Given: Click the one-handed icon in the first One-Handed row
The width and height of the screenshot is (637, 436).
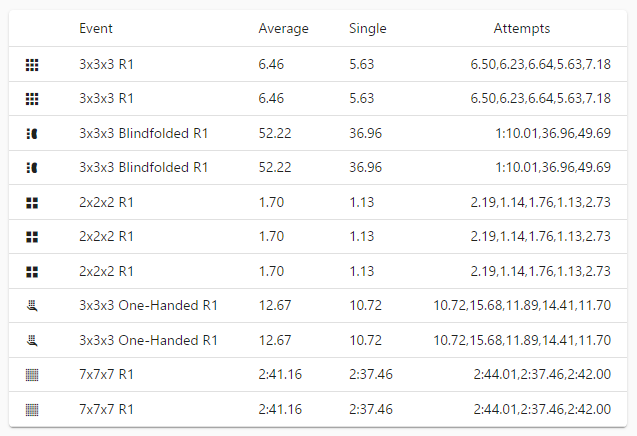Looking at the screenshot, I should click(x=32, y=306).
